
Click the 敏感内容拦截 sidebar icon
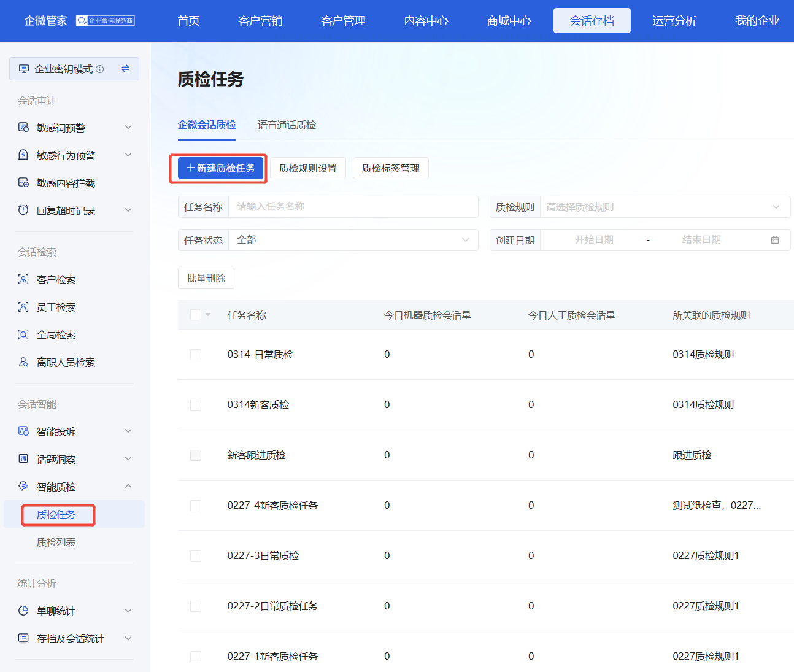pos(23,182)
